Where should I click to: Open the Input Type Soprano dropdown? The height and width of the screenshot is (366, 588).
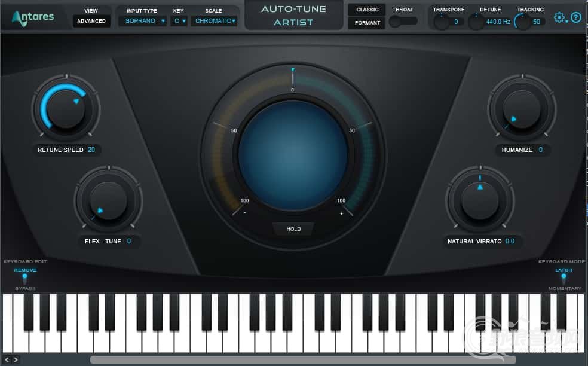tap(142, 21)
